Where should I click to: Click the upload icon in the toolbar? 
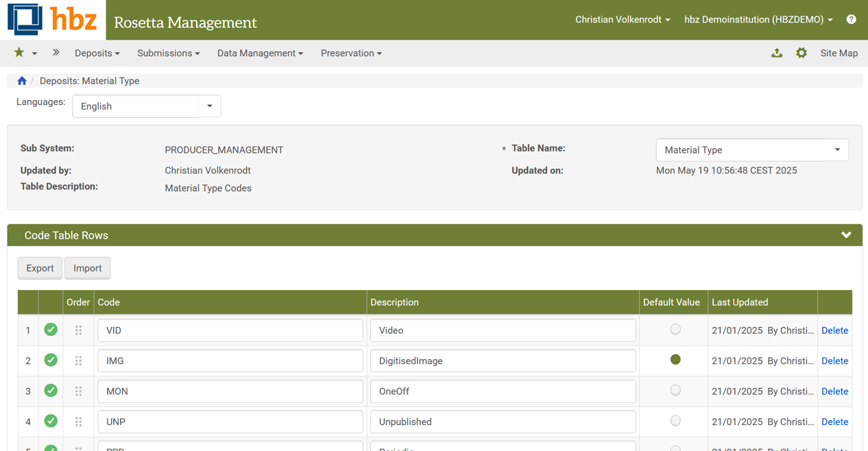pos(777,53)
